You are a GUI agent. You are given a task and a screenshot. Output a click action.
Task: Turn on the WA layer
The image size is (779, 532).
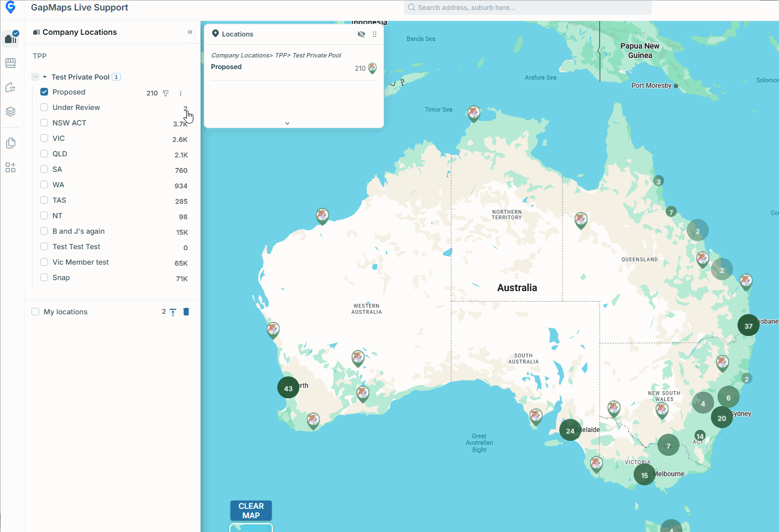click(44, 185)
